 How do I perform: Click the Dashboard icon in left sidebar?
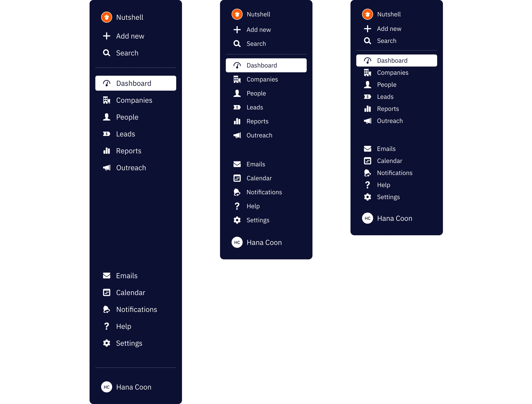click(x=106, y=83)
